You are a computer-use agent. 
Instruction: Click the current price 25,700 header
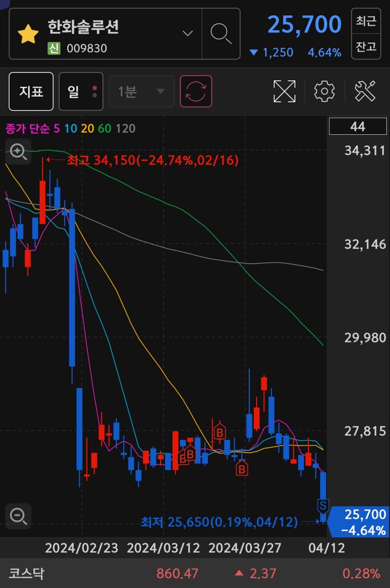coord(304,24)
